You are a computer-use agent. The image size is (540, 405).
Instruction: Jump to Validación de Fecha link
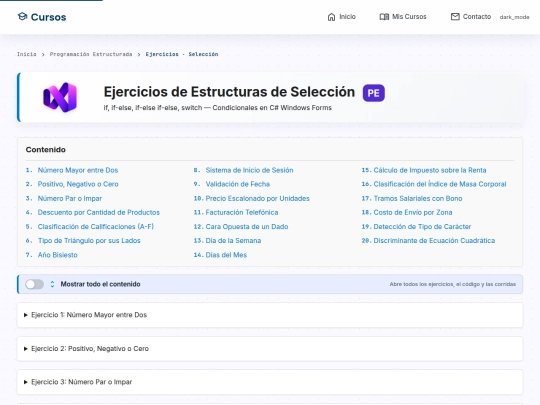238,184
